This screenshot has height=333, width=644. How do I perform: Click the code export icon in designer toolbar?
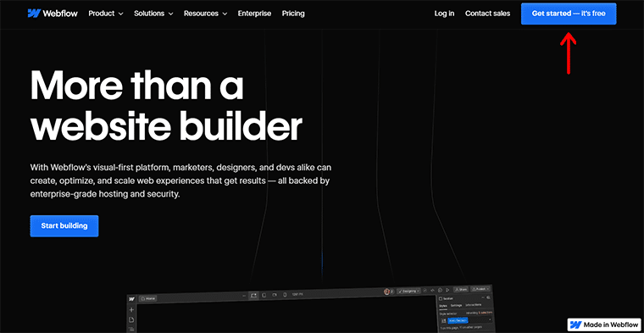[x=432, y=291]
